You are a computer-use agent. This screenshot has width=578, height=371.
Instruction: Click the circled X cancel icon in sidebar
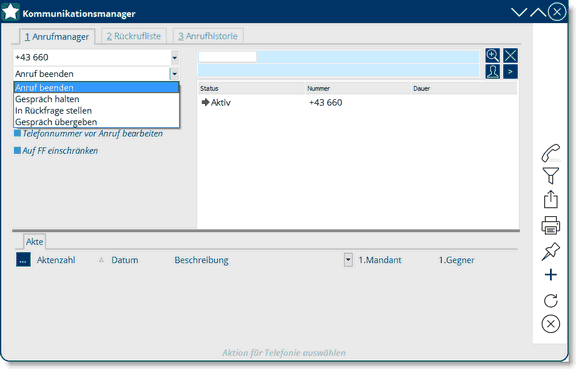tap(551, 324)
